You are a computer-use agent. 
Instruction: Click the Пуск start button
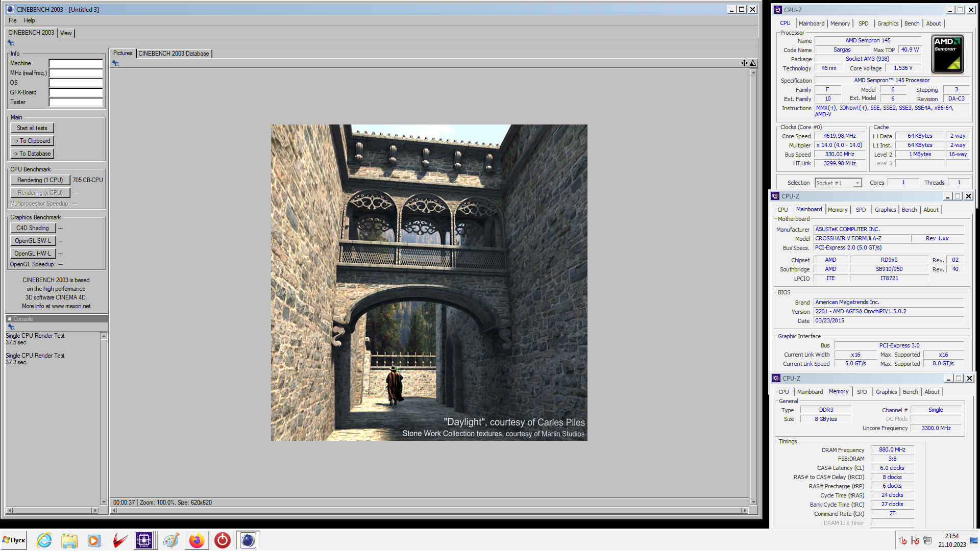[x=14, y=540]
